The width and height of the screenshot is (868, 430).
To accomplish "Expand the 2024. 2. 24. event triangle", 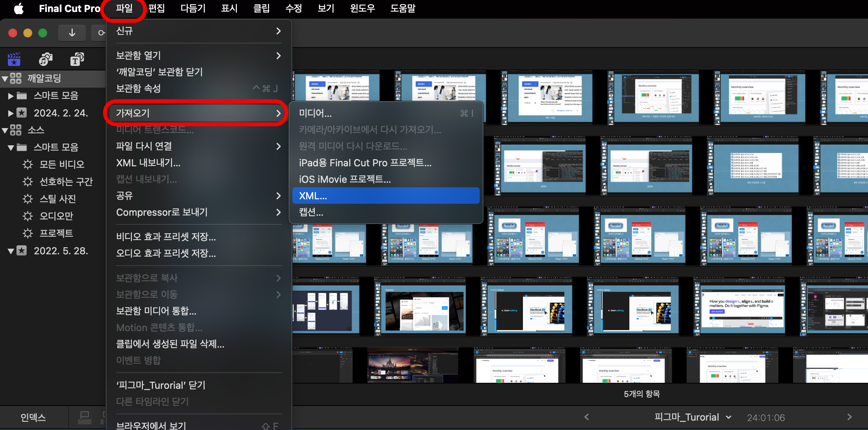I will pyautogui.click(x=11, y=113).
